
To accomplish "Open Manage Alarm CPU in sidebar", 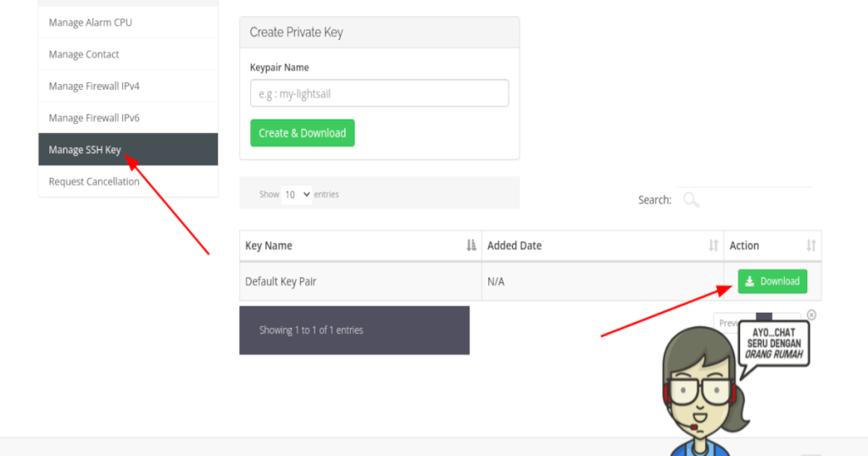I will point(91,23).
